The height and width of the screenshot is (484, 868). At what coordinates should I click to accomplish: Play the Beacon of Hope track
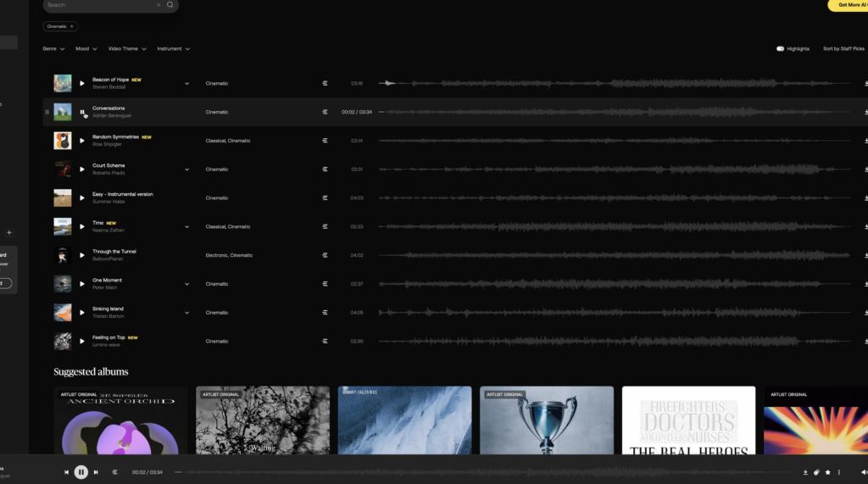tap(82, 83)
